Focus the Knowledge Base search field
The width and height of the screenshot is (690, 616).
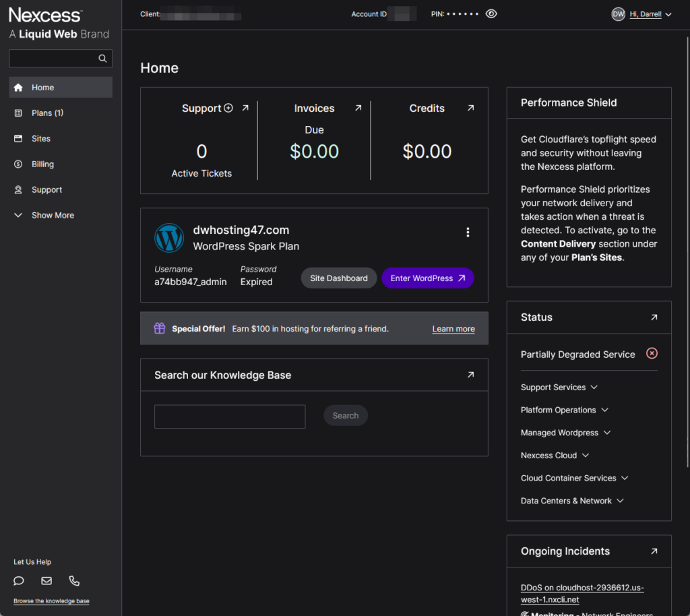click(230, 417)
